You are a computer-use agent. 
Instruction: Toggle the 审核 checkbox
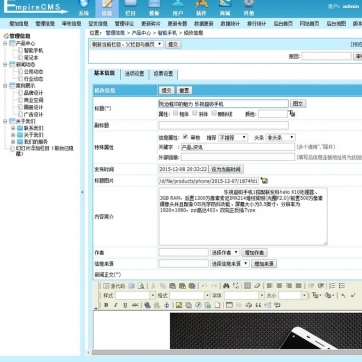click(x=185, y=137)
